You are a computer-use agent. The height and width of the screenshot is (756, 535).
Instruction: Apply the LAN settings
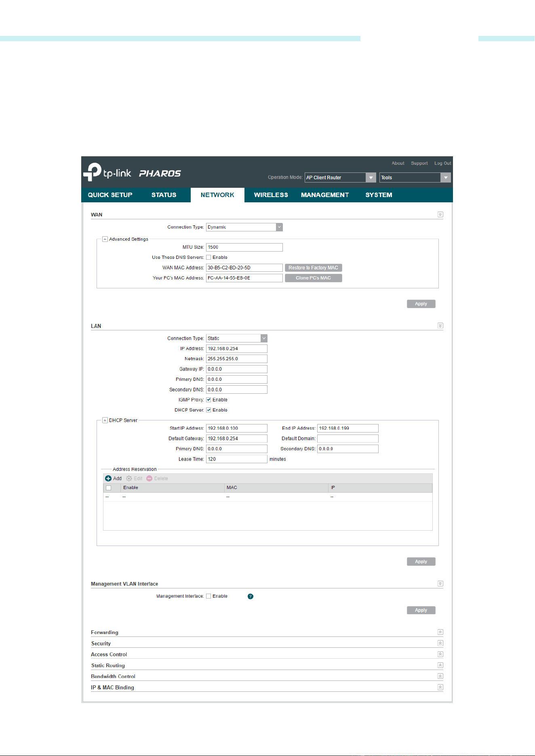click(x=421, y=561)
